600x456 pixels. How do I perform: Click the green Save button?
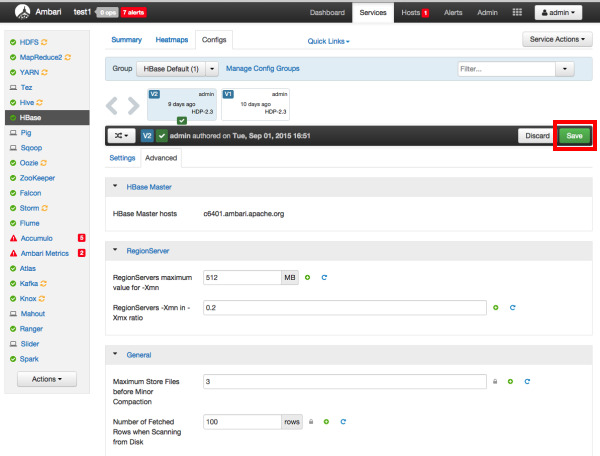574,136
